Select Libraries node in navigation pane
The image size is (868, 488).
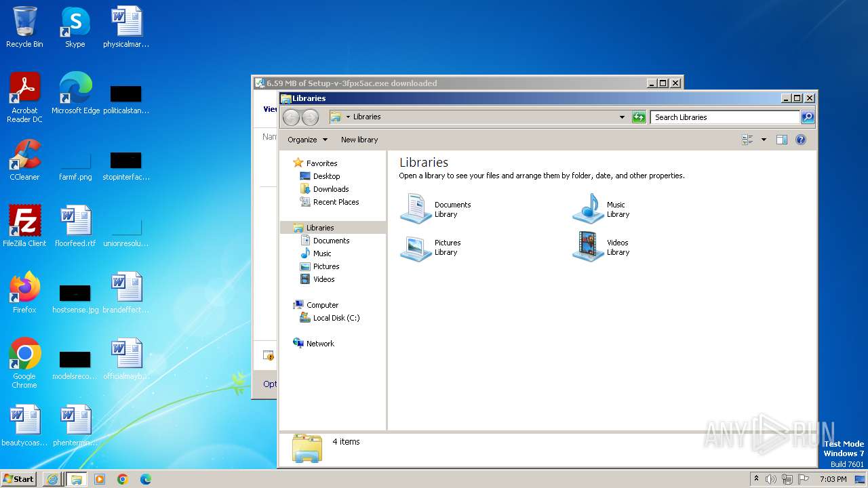click(333, 228)
